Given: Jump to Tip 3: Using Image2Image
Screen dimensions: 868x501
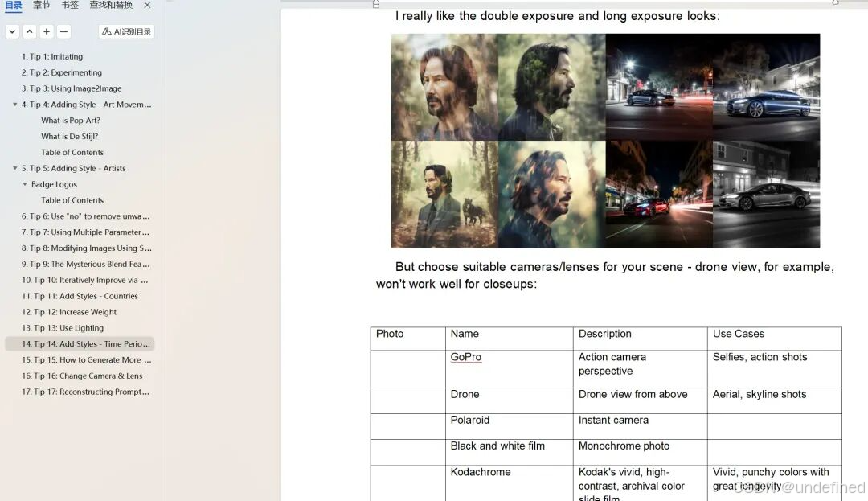Looking at the screenshot, I should (x=72, y=88).
